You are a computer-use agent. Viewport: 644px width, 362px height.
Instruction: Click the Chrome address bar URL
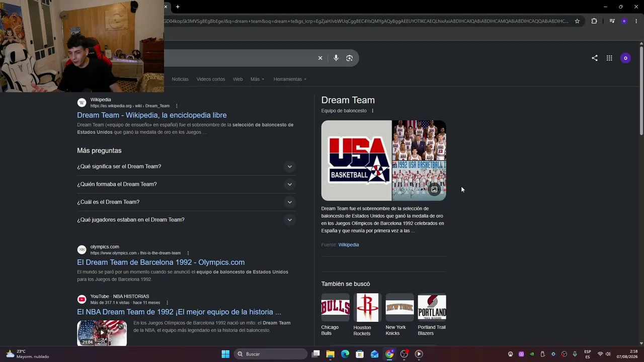point(366,21)
